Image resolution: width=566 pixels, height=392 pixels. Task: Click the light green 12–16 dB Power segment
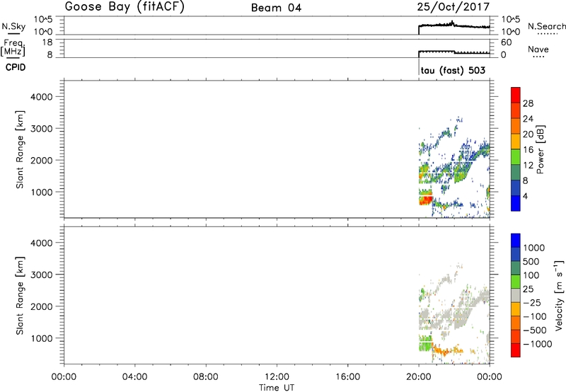click(516, 156)
